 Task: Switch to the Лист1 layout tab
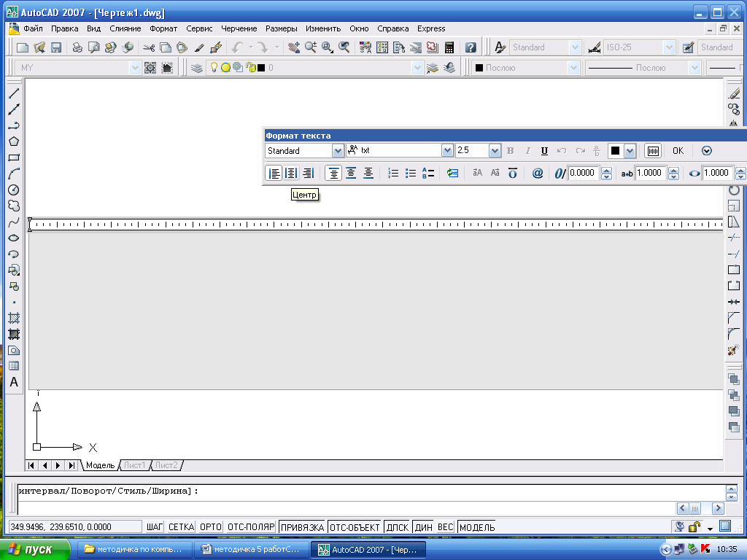coord(134,465)
